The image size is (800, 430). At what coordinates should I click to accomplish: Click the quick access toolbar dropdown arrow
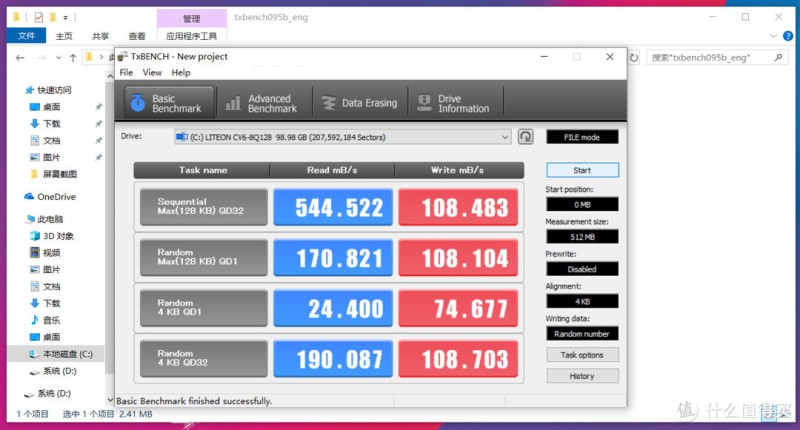click(x=65, y=18)
